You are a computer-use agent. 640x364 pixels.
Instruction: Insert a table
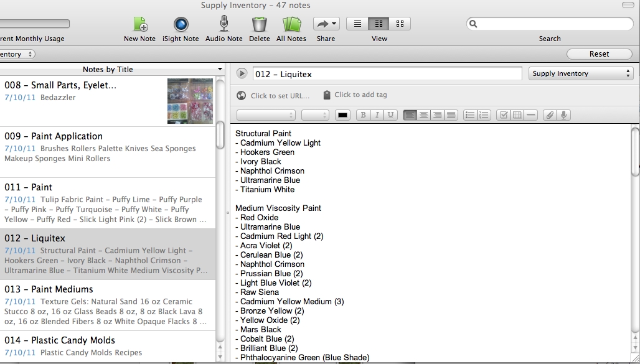tap(517, 115)
